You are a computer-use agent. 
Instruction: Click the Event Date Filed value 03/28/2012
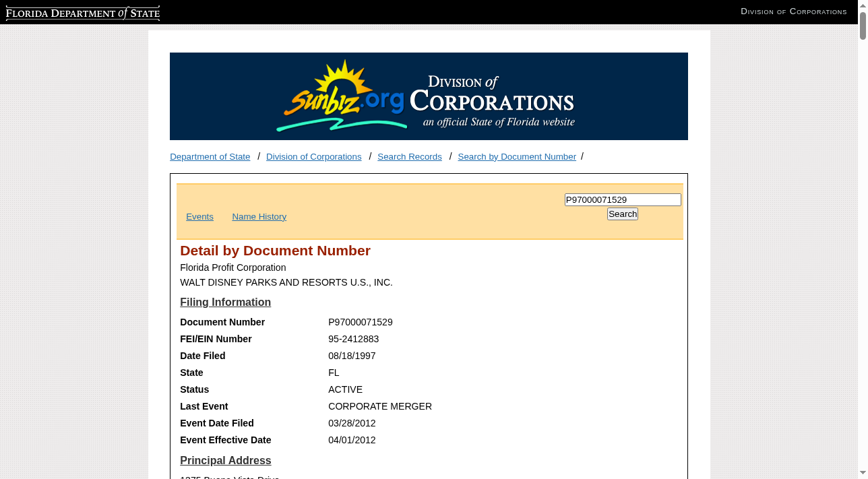pyautogui.click(x=352, y=424)
